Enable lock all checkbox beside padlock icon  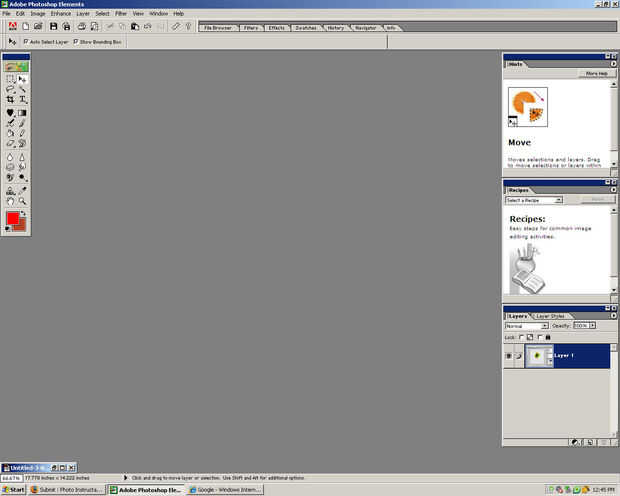pyautogui.click(x=540, y=337)
